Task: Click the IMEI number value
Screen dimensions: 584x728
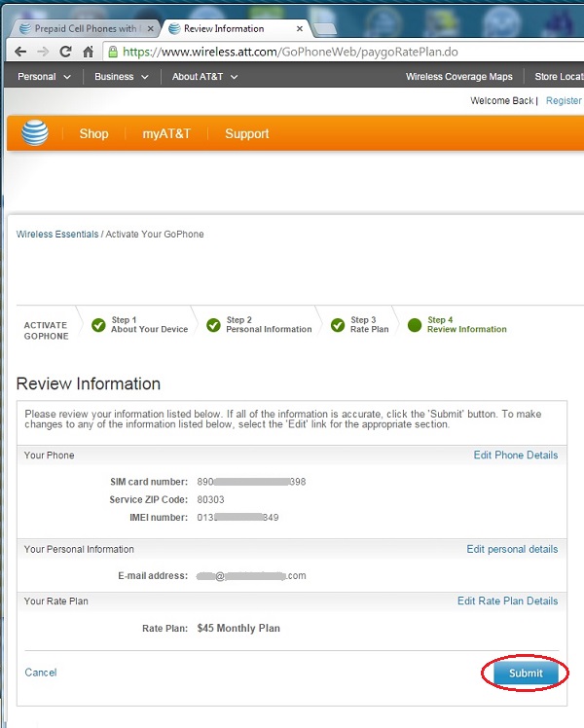Action: click(x=237, y=517)
